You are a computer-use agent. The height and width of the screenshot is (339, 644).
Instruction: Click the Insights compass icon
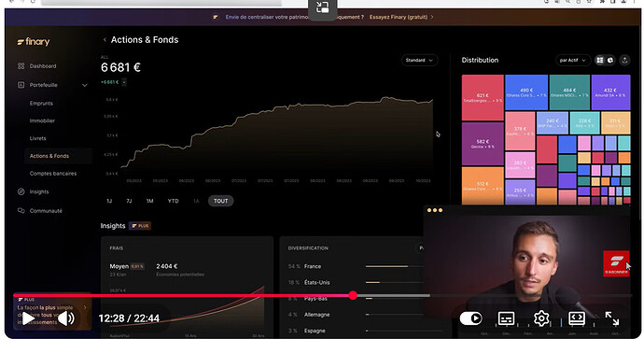pos(21,191)
